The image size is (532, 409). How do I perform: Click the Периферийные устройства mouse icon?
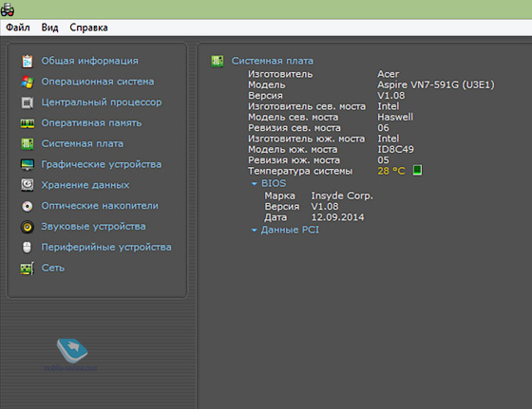(28, 248)
